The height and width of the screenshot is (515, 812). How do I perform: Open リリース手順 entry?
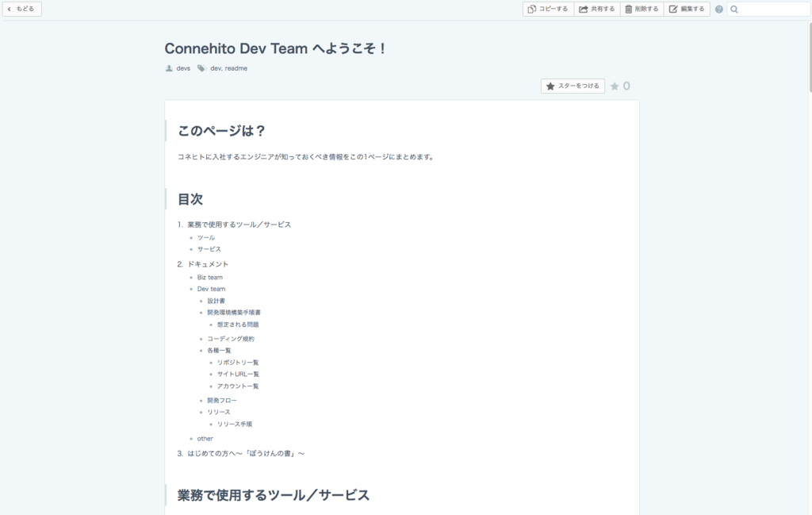coord(235,425)
